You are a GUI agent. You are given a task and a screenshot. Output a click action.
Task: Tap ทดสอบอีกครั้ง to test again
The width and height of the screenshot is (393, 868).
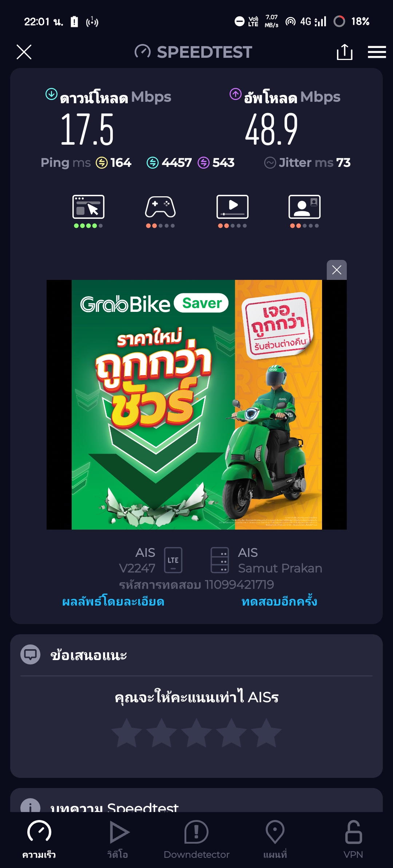(279, 601)
